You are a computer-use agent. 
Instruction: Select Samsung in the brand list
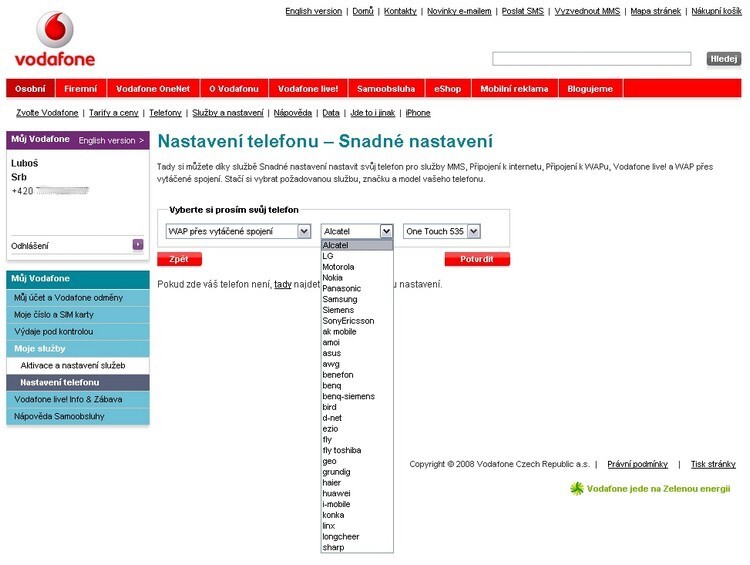tap(357, 299)
